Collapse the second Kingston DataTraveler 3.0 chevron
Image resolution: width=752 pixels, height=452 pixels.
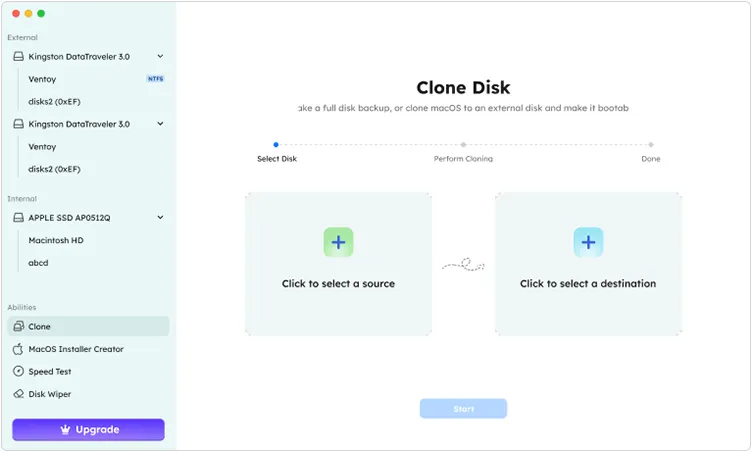pyautogui.click(x=160, y=123)
